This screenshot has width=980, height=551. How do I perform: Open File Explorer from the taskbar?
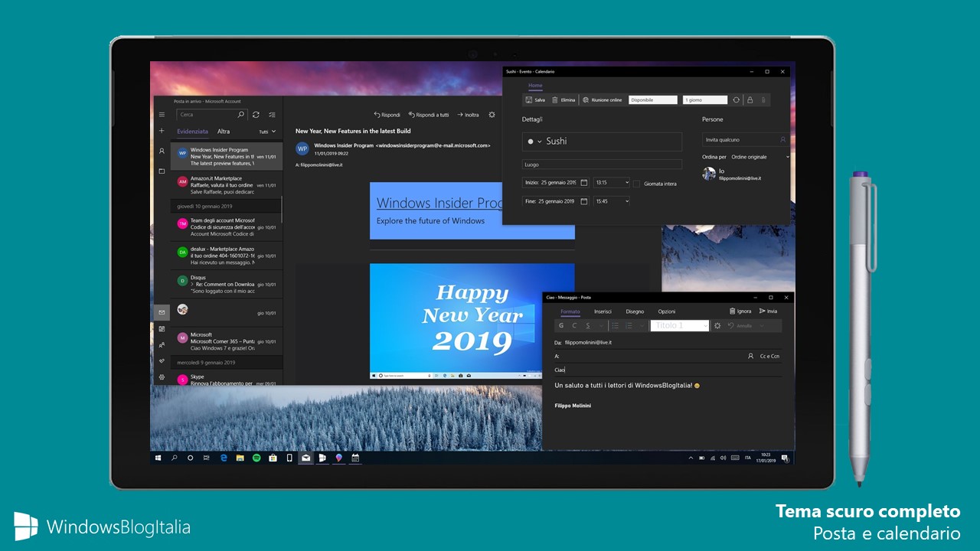[x=240, y=458]
